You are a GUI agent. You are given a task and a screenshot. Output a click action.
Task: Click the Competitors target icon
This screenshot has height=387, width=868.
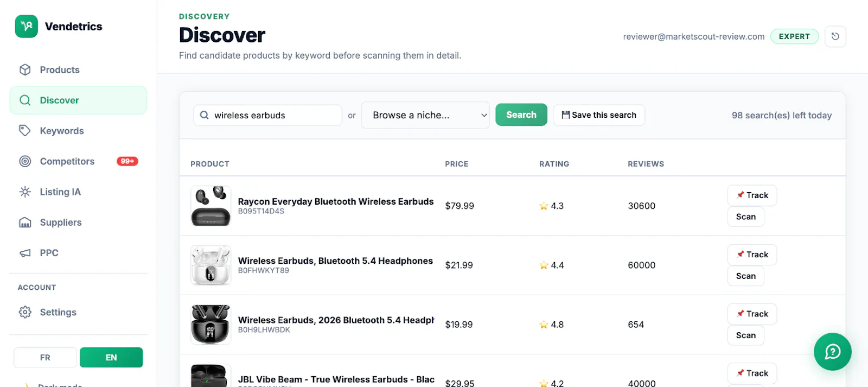click(x=25, y=161)
